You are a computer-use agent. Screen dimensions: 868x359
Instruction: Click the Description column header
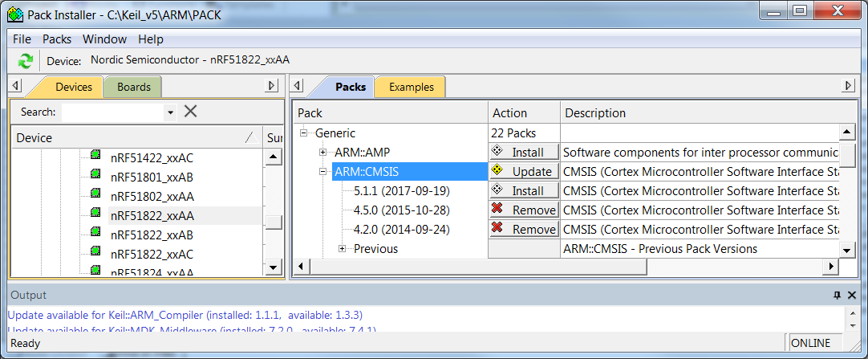708,113
